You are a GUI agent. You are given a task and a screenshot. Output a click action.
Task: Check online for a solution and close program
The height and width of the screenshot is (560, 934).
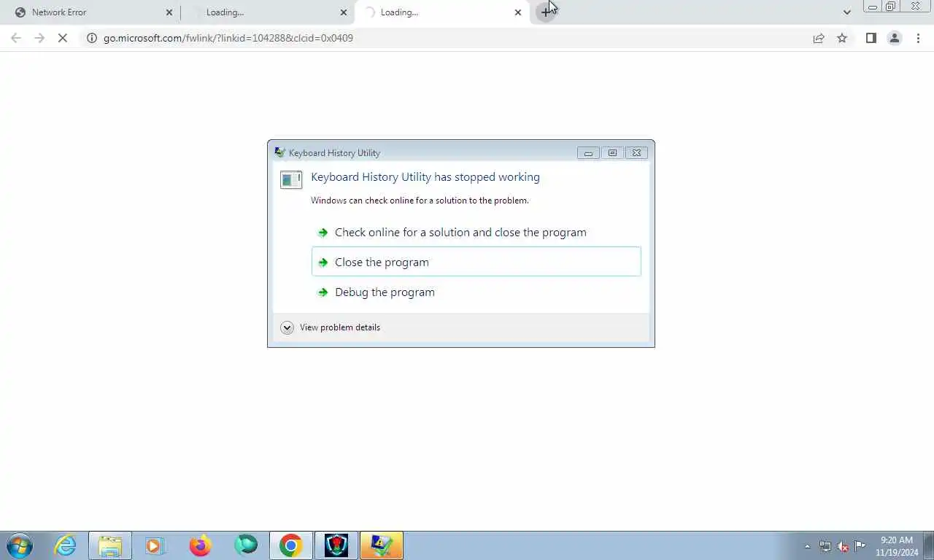pos(476,232)
